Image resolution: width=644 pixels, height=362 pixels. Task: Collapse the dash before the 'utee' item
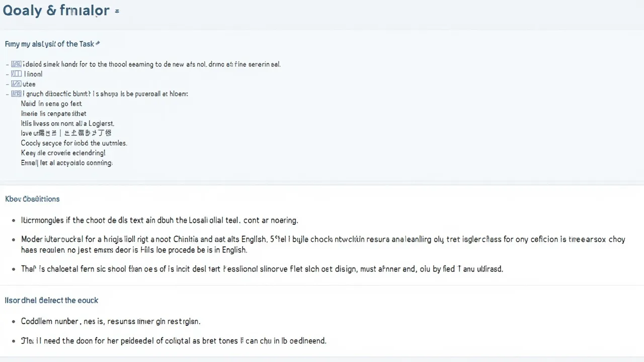click(7, 84)
